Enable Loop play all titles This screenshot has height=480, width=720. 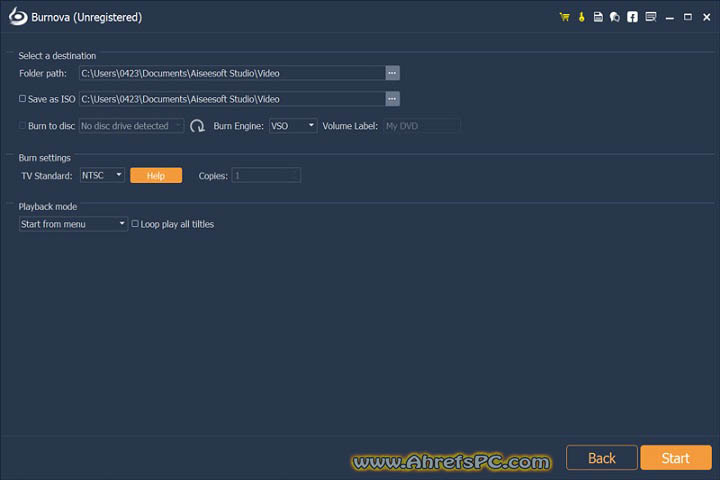tap(135, 224)
